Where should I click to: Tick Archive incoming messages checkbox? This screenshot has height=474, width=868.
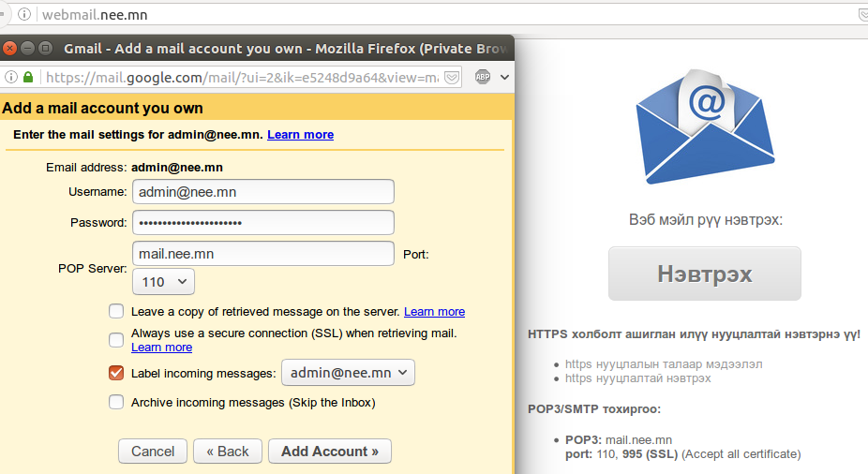[x=116, y=402]
